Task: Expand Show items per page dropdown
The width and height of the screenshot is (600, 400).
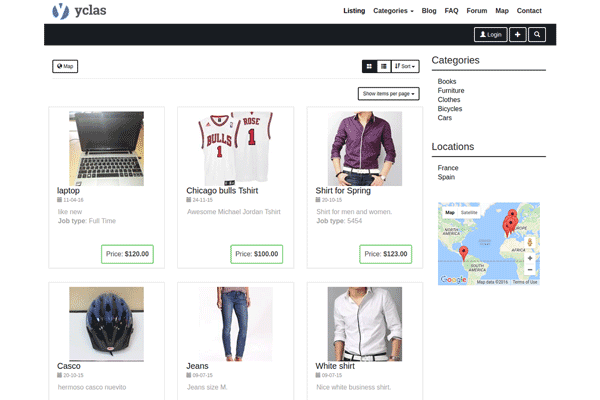Action: 388,93
